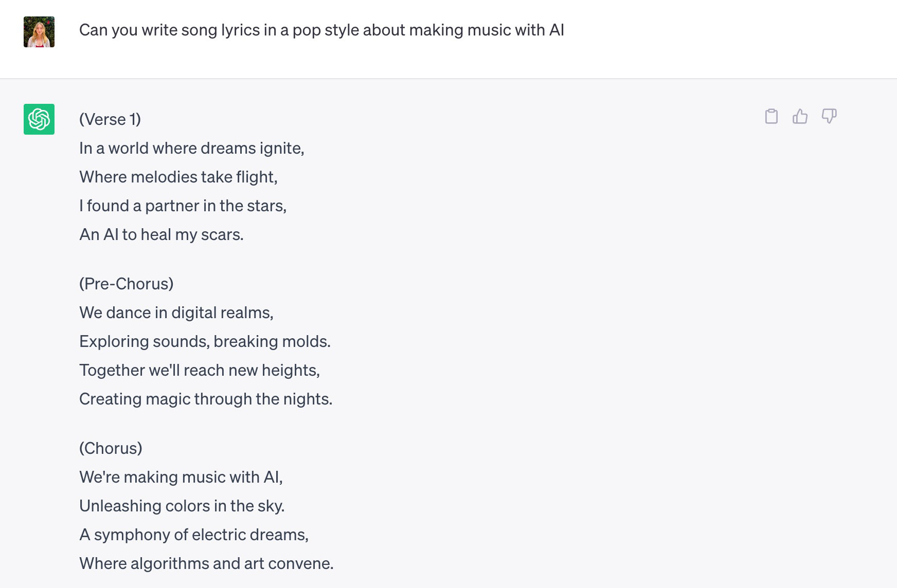Click the line 'We dance in digital realms'
The width and height of the screenshot is (897, 588).
176,313
